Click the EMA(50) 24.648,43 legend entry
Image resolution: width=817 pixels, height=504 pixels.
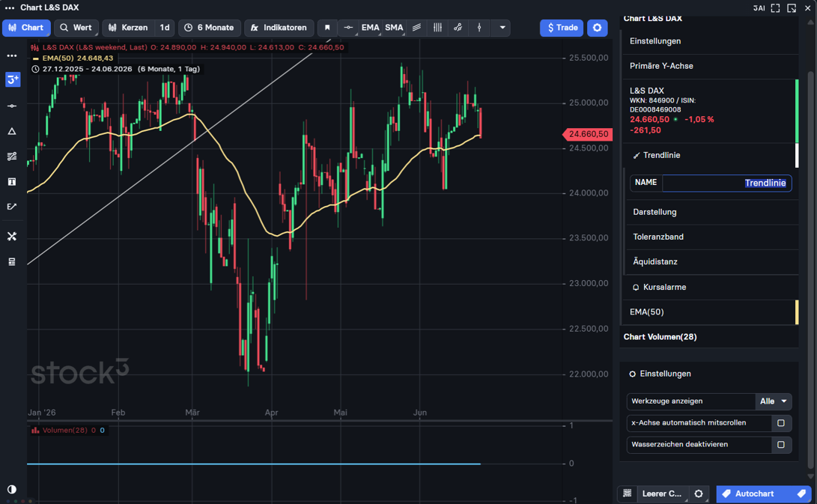[x=73, y=58]
